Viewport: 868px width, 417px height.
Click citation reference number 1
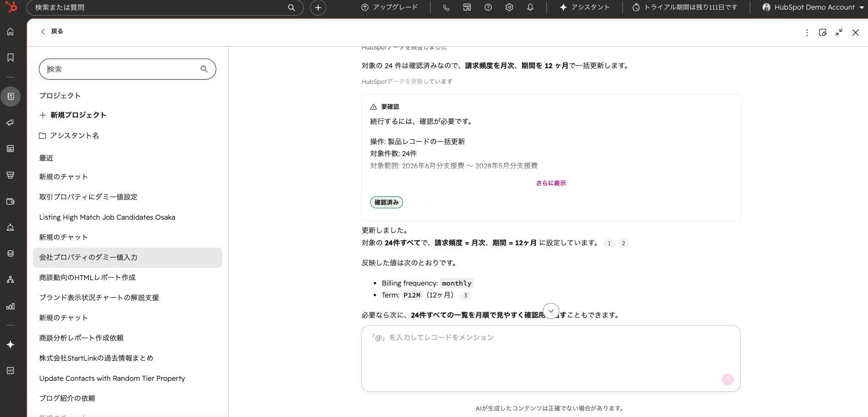609,243
